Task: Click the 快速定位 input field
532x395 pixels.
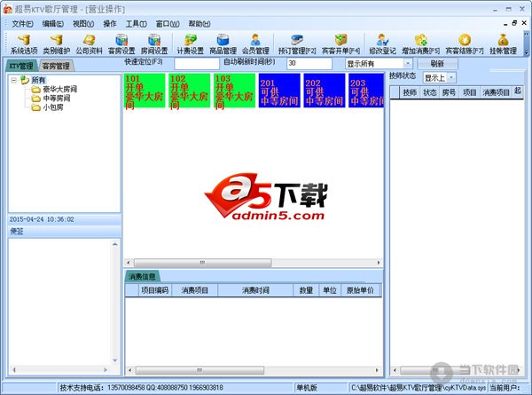Action: point(197,64)
